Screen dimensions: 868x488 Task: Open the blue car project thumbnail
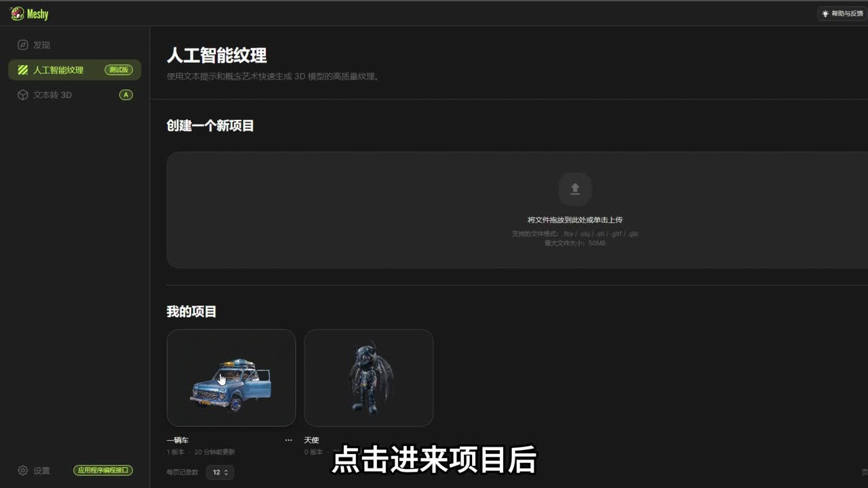point(231,378)
